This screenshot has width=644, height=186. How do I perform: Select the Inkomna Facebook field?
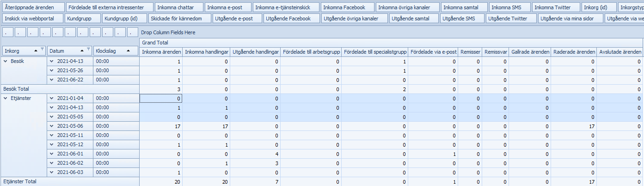point(348,7)
